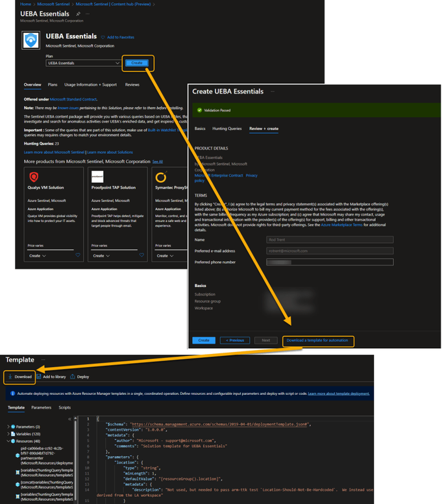Click the schema URL in template JSON
Image resolution: width=442 pixels, height=504 pixels.
point(220,424)
